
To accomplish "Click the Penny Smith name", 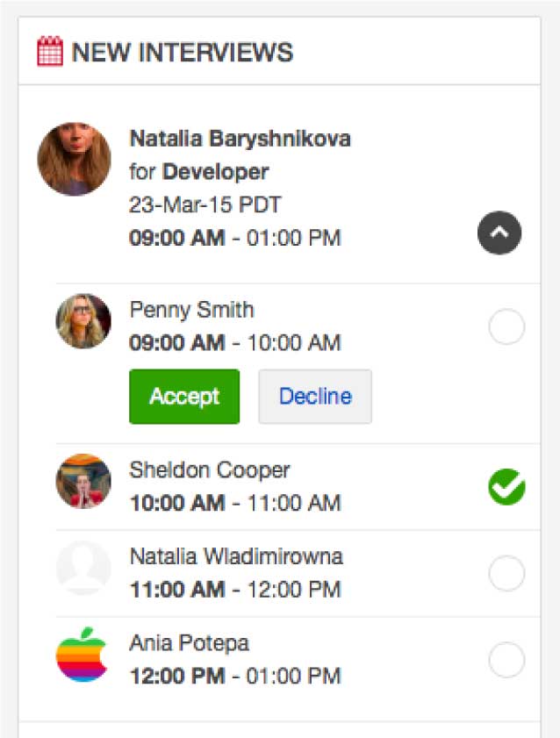I will pyautogui.click(x=191, y=310).
